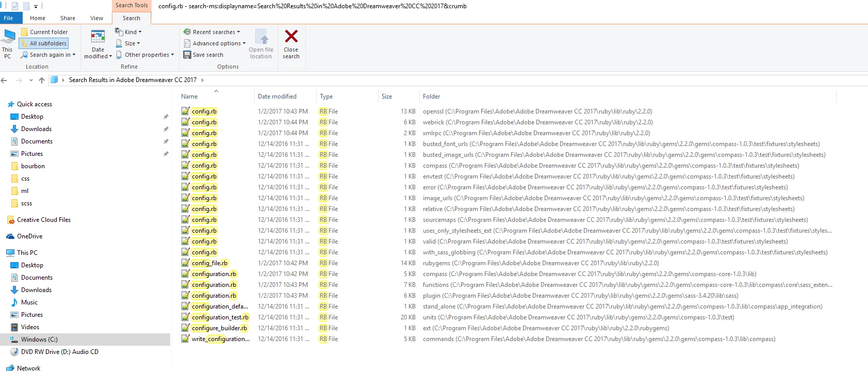Select config_file.rb file
Image resolution: width=868 pixels, height=371 pixels.
(209, 263)
